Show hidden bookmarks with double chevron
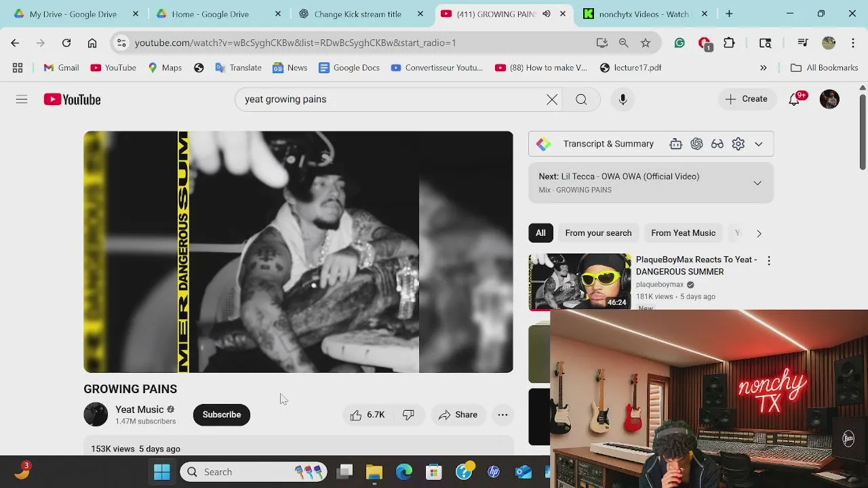The height and width of the screenshot is (488, 868). pyautogui.click(x=764, y=68)
